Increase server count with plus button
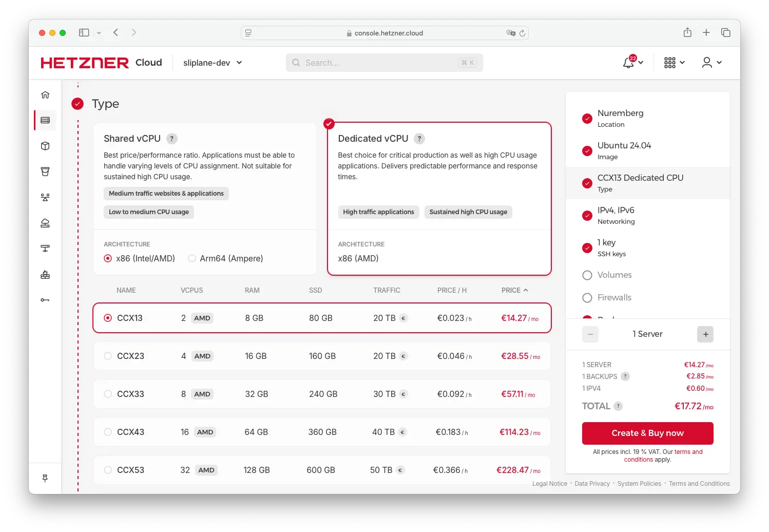 pyautogui.click(x=705, y=334)
